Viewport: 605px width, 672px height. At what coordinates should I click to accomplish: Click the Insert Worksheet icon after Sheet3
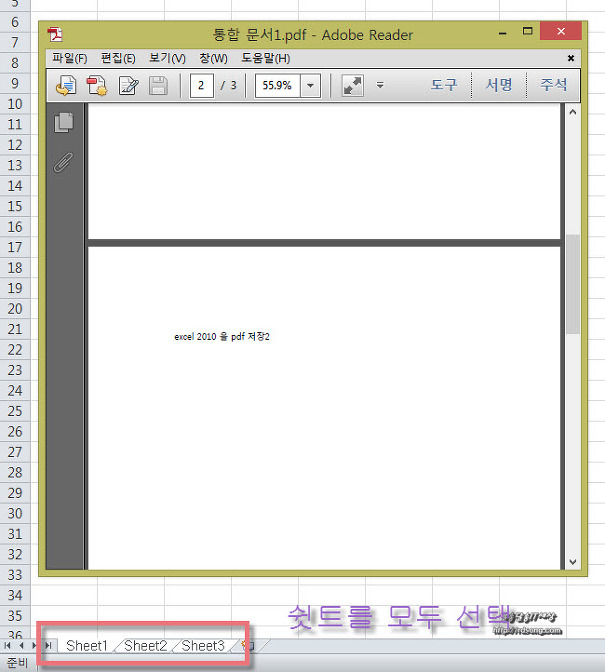tap(245, 645)
